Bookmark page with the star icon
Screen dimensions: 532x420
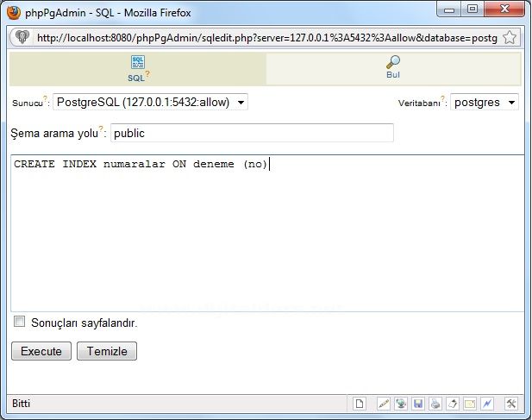tap(510, 37)
